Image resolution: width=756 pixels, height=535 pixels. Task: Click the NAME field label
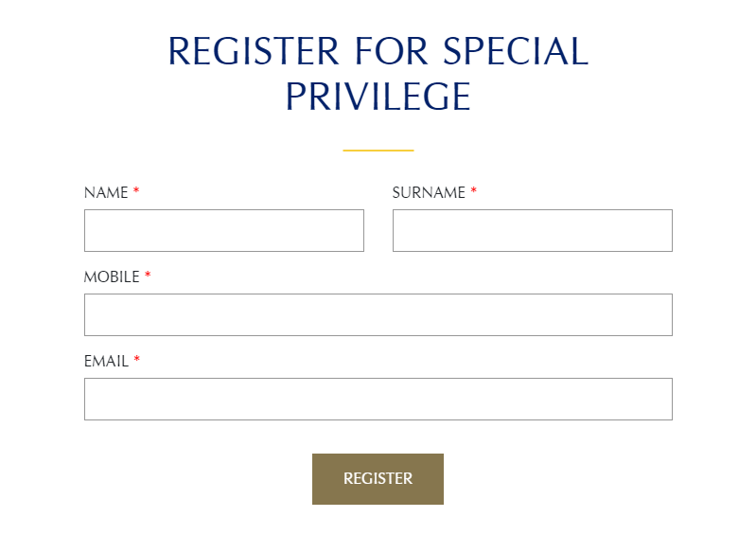click(x=106, y=192)
